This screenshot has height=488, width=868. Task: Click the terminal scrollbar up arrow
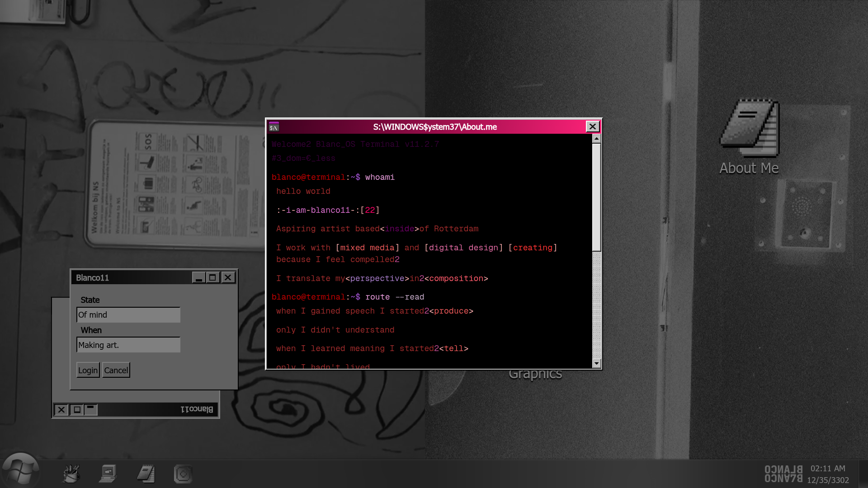click(596, 139)
